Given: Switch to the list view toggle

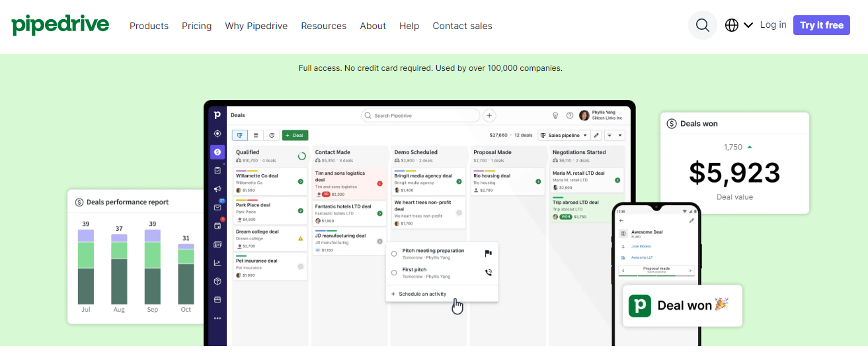Looking at the screenshot, I should click(256, 135).
